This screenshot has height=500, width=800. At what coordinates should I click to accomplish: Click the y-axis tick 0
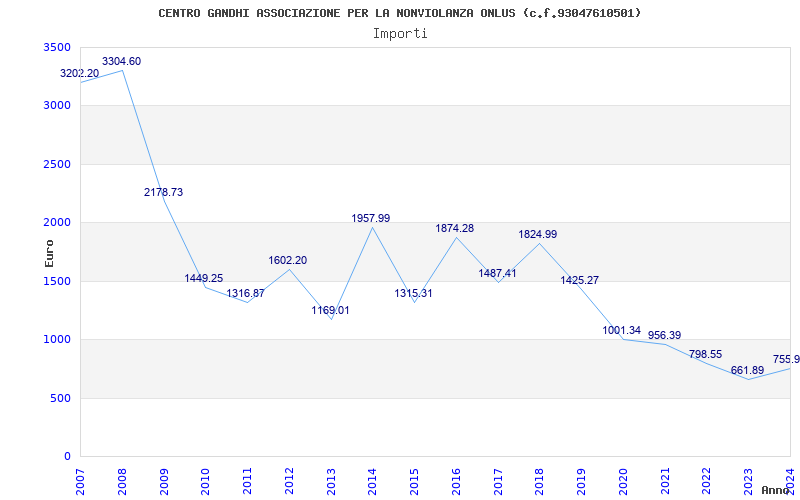(x=67, y=456)
